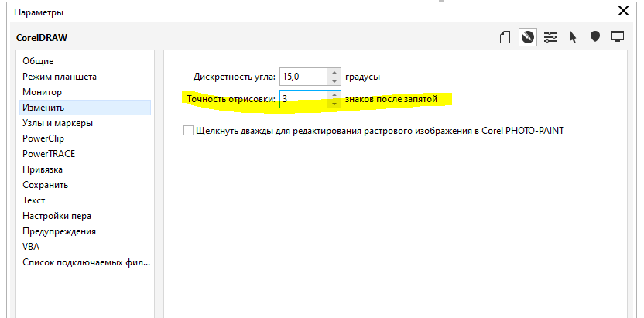Image resolution: width=644 pixels, height=318 pixels.
Task: Select the Изменить category
Action: pos(85,108)
